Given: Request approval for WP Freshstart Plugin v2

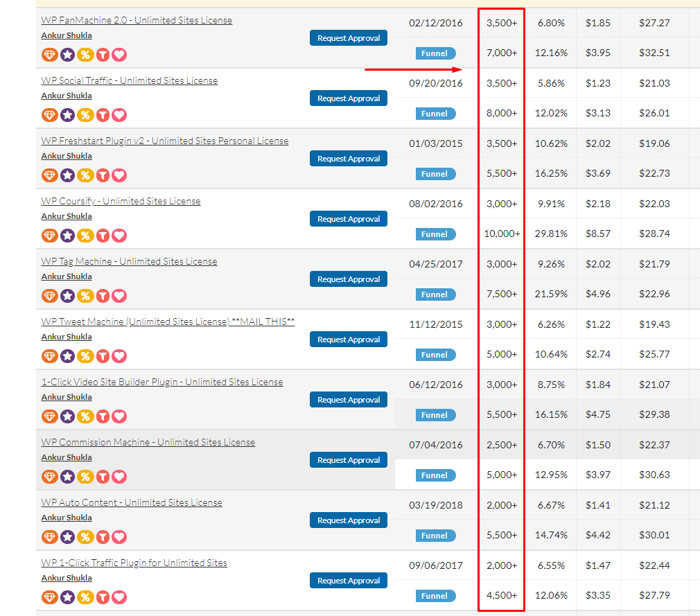Looking at the screenshot, I should pos(349,159).
